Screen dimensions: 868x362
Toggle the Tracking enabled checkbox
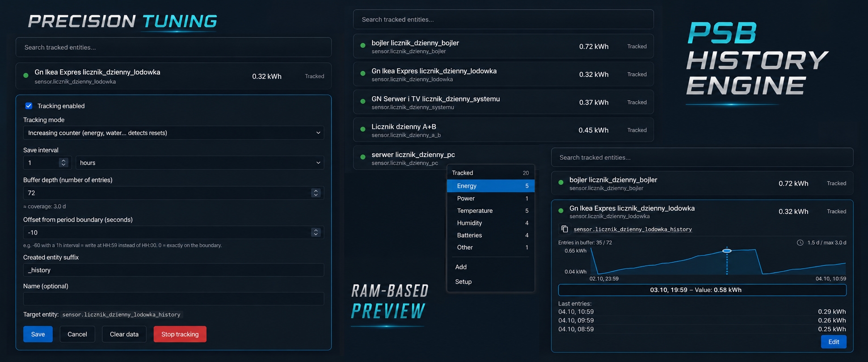coord(29,106)
